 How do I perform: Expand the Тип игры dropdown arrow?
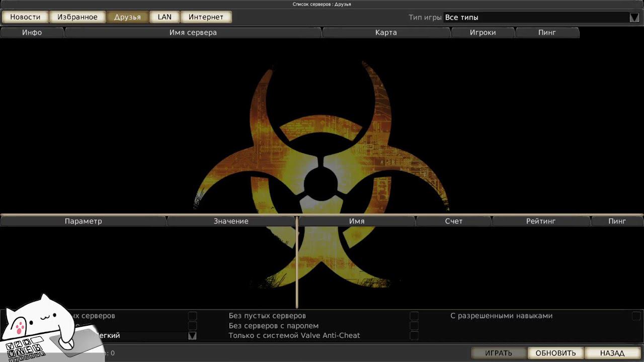click(634, 18)
